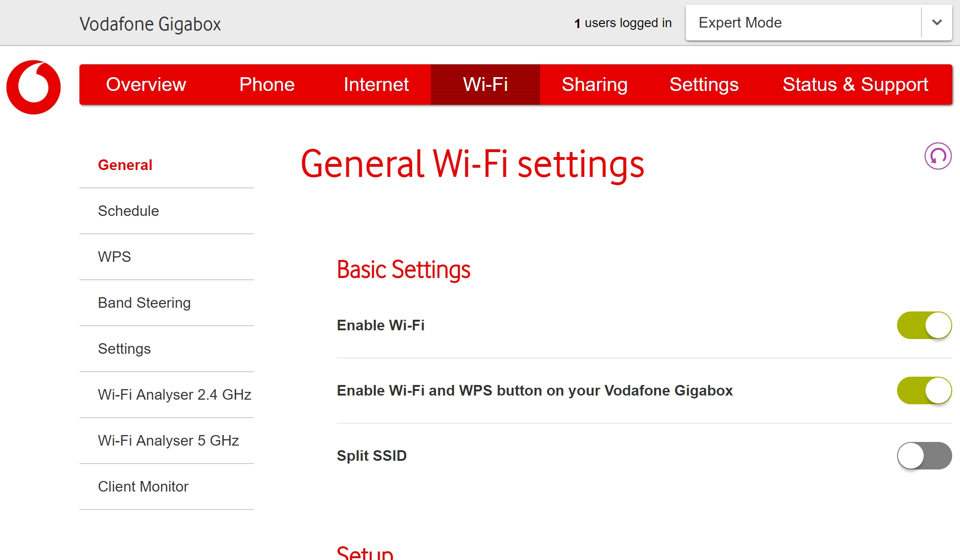This screenshot has width=960, height=560.
Task: Turn off Wi-Fi and WPS button toggle
Action: 924,390
